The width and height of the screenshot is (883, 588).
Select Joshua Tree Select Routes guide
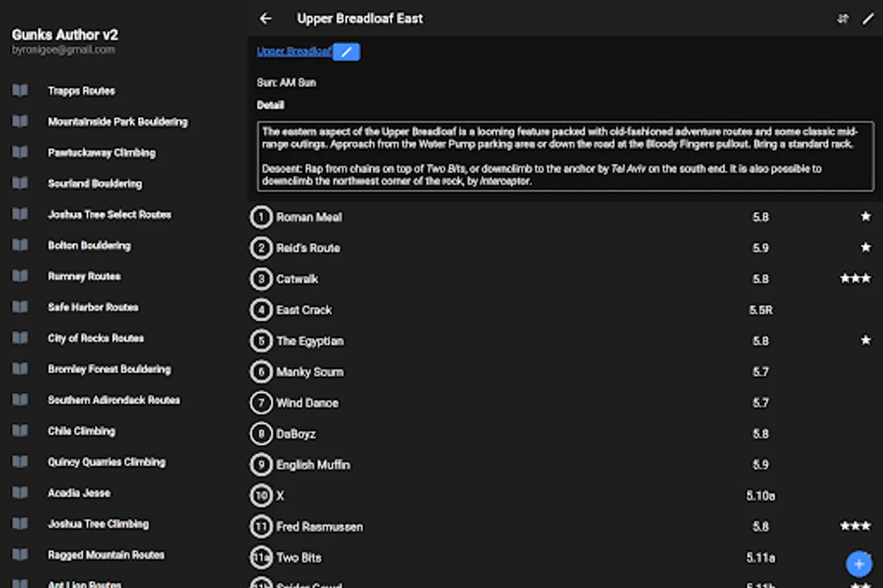pos(109,214)
